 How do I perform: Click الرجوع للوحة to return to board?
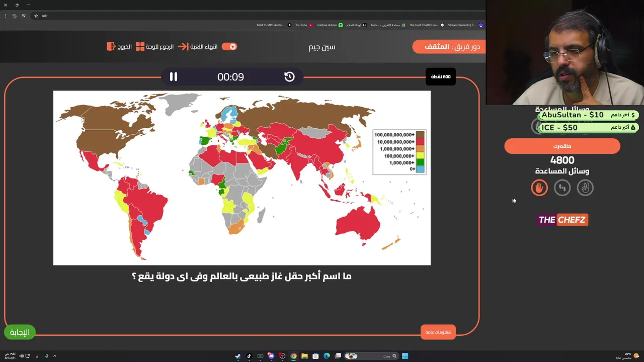(x=154, y=46)
